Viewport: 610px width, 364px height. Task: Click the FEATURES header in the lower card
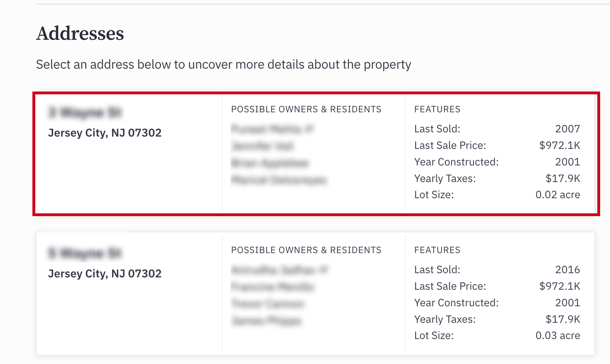click(437, 250)
